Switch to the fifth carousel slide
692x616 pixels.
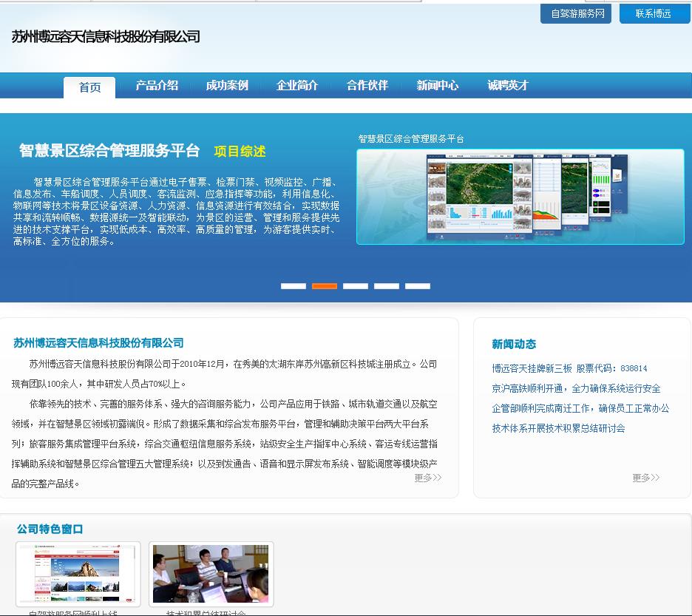pos(418,286)
